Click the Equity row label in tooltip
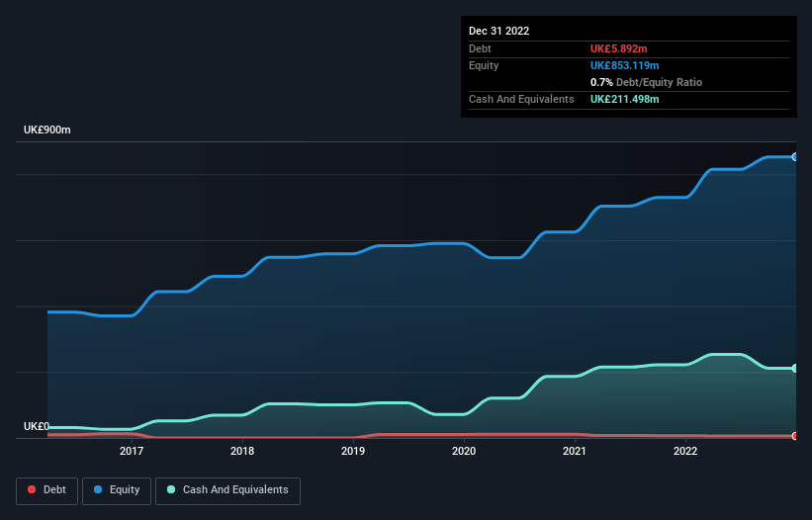The height and width of the screenshot is (520, 812). pos(484,65)
